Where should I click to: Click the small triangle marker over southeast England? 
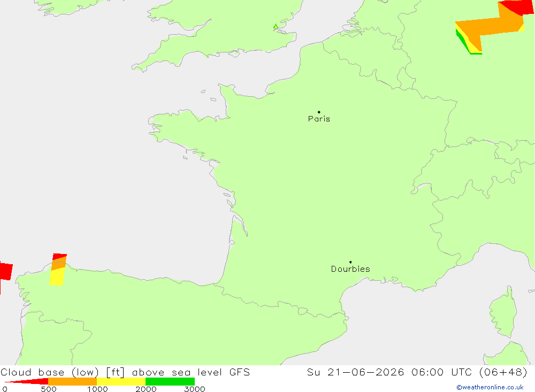(x=276, y=26)
